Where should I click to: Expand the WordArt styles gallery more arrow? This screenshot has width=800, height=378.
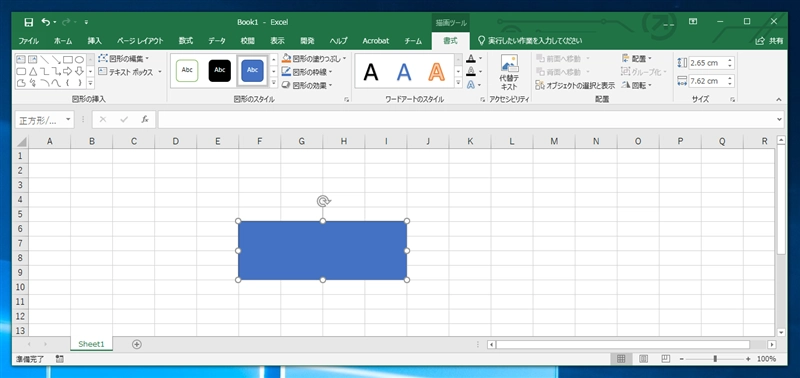pos(458,83)
